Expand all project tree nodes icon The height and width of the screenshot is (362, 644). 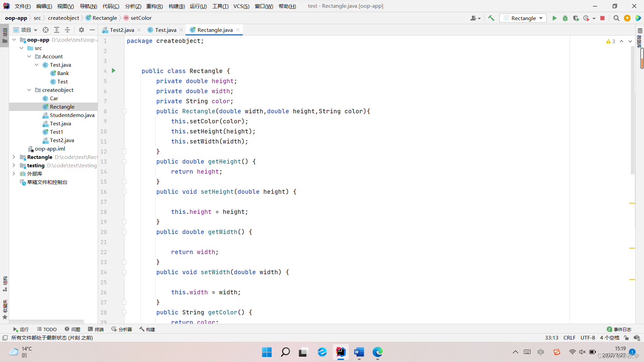coord(57,30)
